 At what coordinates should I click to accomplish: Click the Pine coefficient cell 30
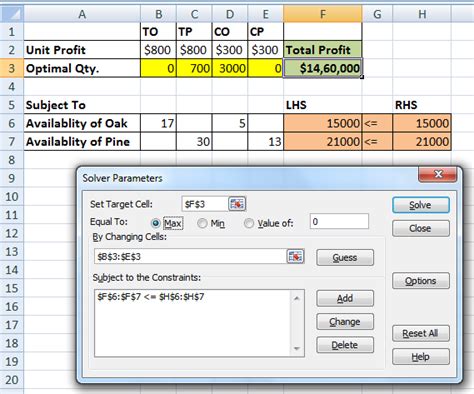194,142
